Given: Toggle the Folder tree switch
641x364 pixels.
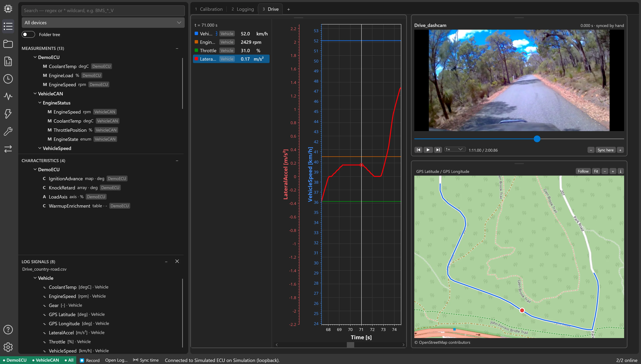Looking at the screenshot, I should tap(28, 35).
